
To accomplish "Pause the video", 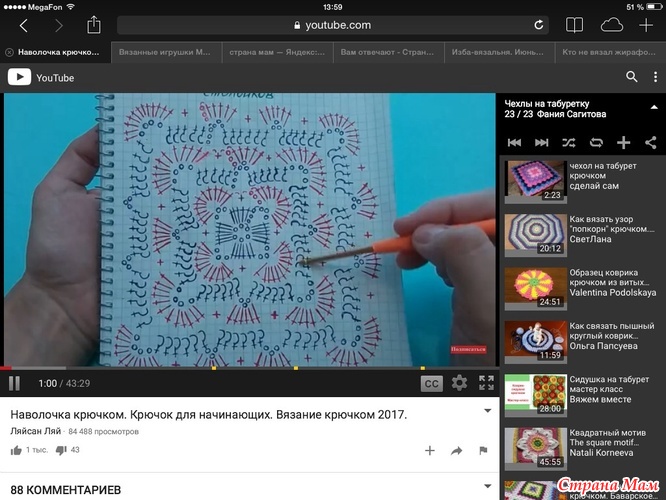I will tap(14, 384).
